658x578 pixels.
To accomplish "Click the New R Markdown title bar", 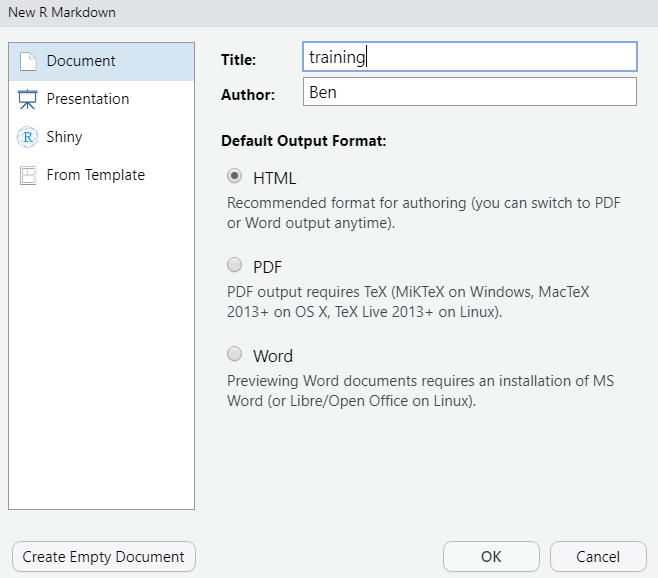I will tap(329, 13).
